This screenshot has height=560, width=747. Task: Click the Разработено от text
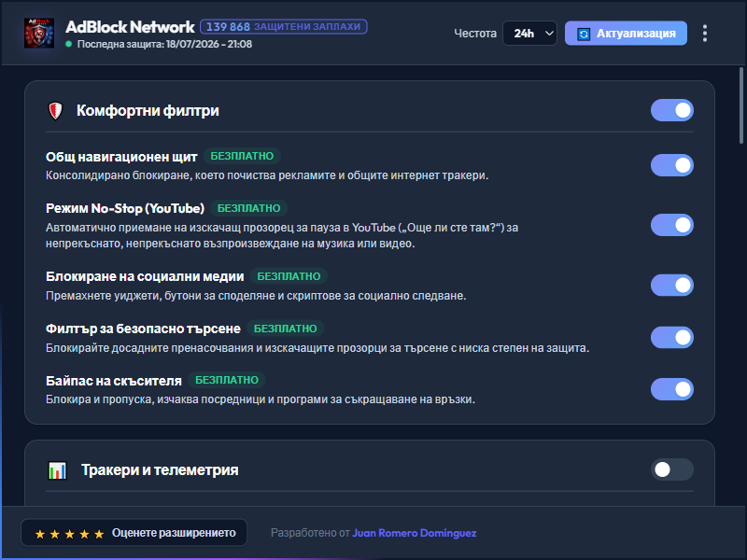pyautogui.click(x=310, y=533)
